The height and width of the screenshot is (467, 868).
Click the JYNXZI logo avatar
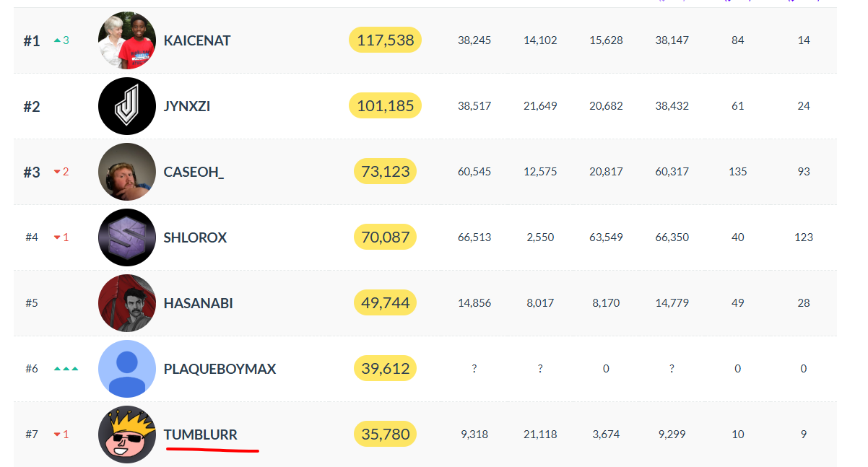tap(127, 106)
